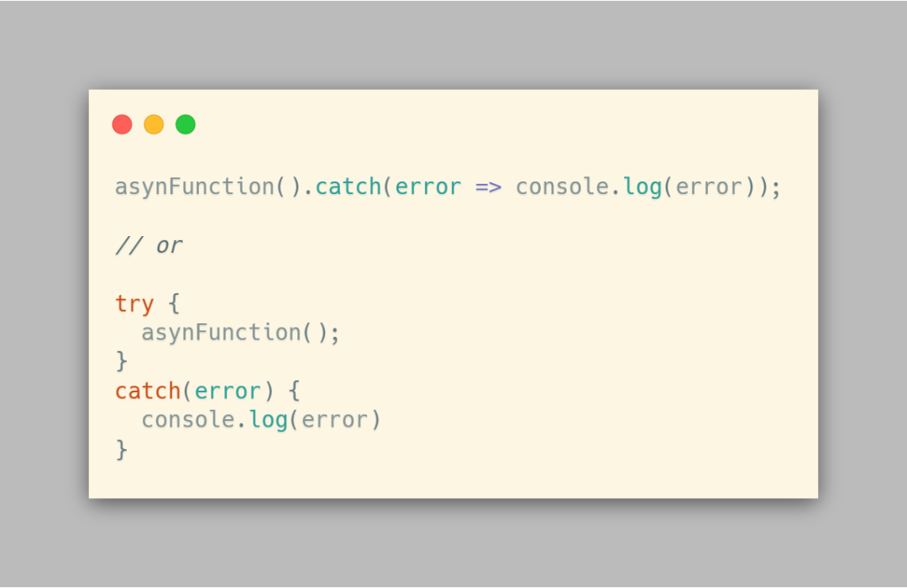Click the purple arrow => operator
Viewport: 907px width, 588px height.
(x=488, y=187)
